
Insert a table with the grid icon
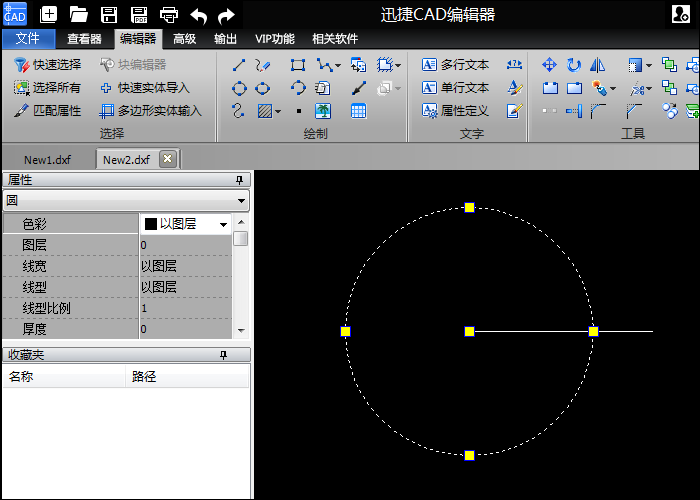[358, 111]
